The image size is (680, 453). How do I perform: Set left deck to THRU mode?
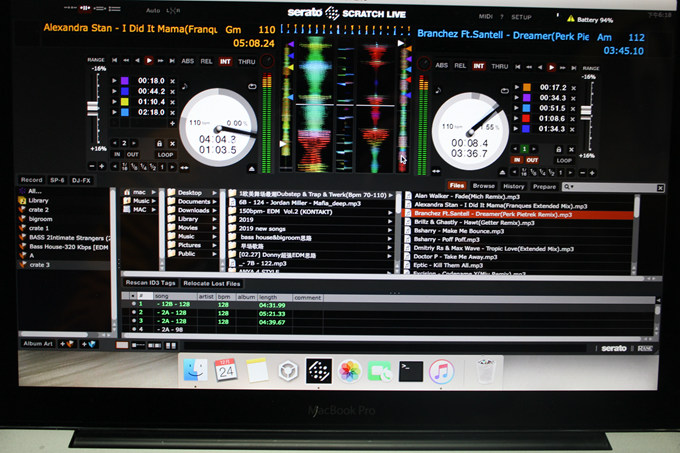click(x=246, y=62)
